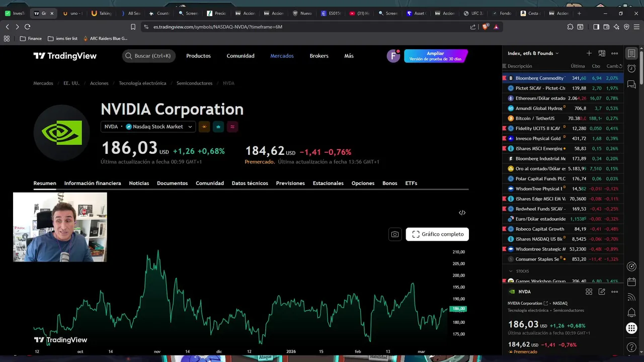Switch to the Previsiones tab

[x=290, y=183]
